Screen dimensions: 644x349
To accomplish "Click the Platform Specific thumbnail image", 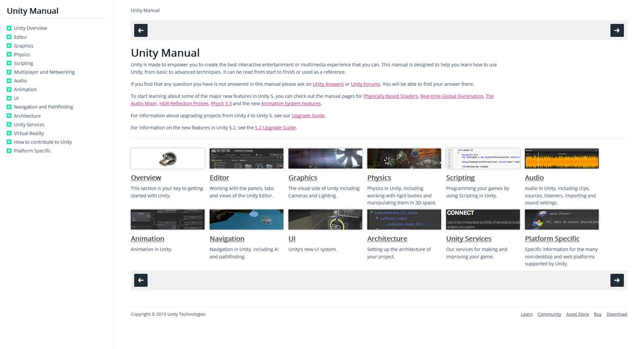I will click(562, 219).
